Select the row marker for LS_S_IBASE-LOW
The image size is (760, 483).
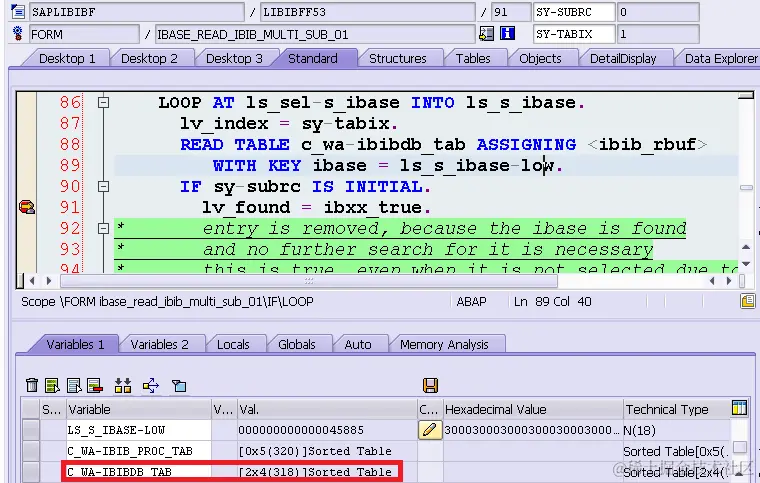click(31, 430)
